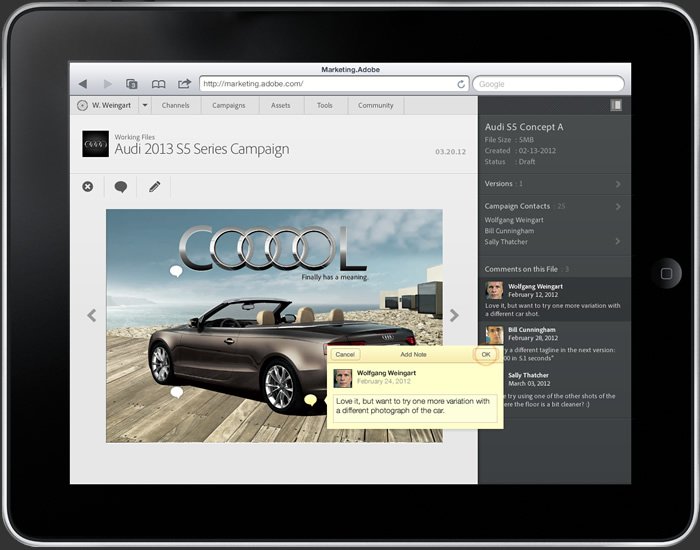Confirm the note with OK button
Image resolution: width=700 pixels, height=550 pixels.
click(x=486, y=354)
